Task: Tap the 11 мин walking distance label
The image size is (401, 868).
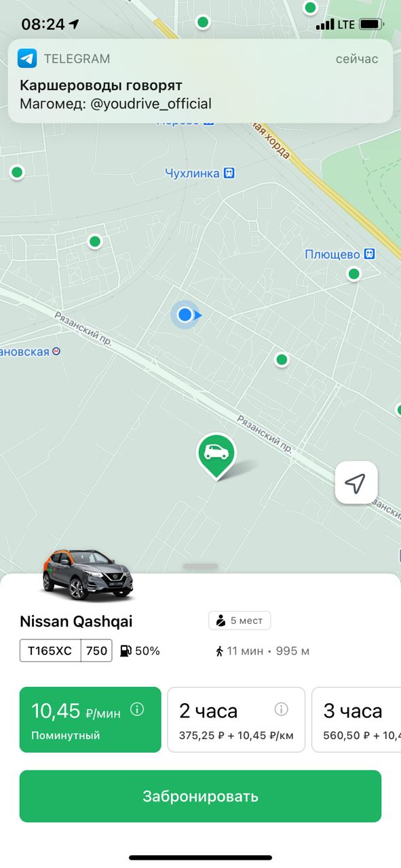Action: point(263,651)
